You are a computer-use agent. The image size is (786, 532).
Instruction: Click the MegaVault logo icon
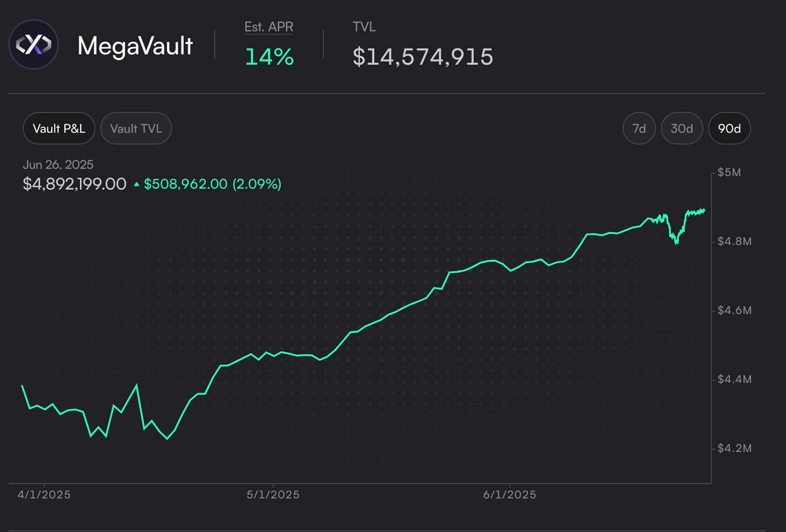pos(34,45)
